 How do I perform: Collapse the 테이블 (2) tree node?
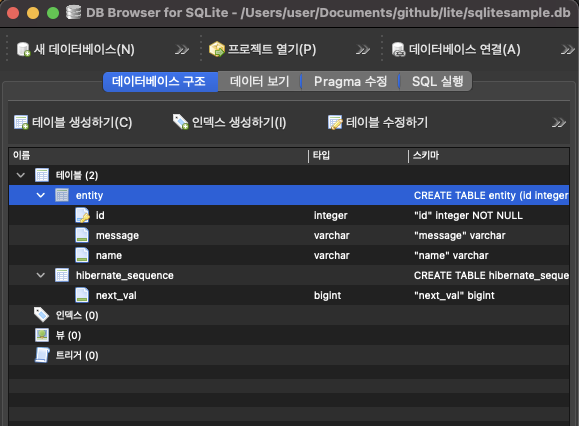(x=21, y=175)
